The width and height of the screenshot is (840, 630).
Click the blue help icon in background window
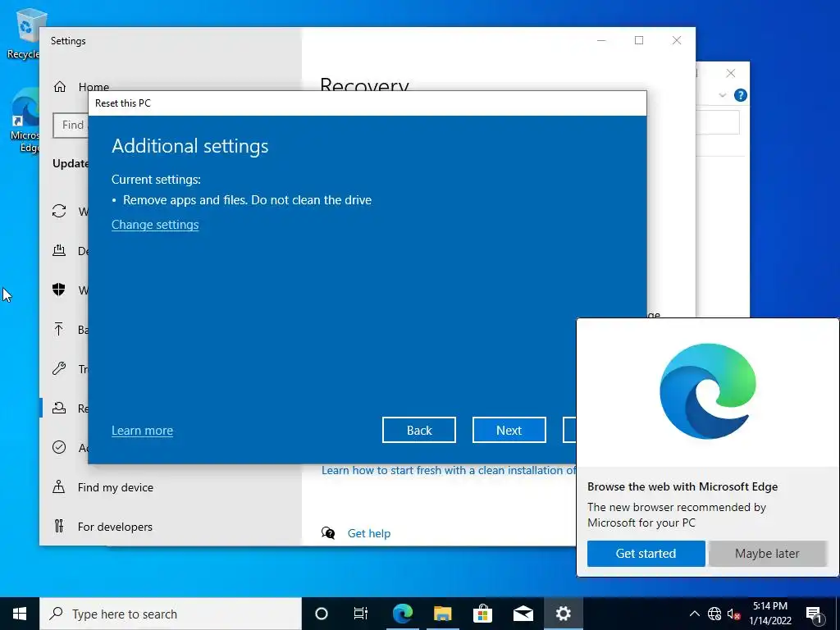tap(741, 95)
